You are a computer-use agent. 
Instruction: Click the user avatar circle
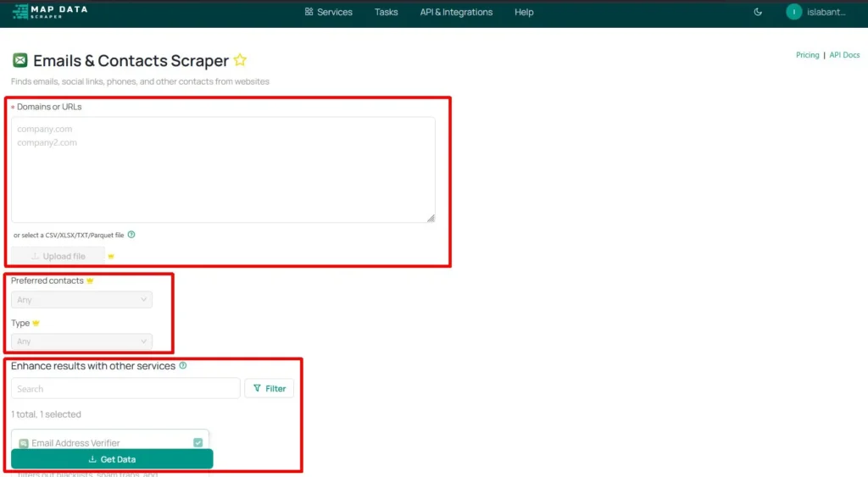[x=793, y=12]
